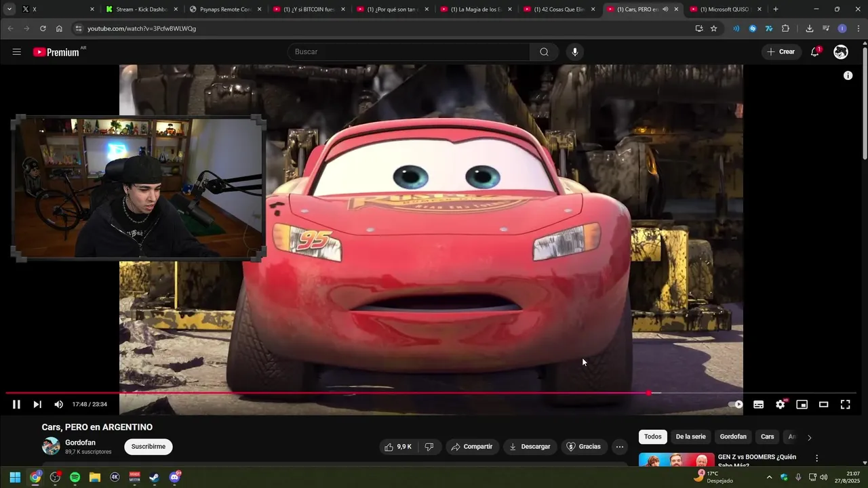This screenshot has width=868, height=488.
Task: Click the browser address bar URL
Action: click(142, 28)
